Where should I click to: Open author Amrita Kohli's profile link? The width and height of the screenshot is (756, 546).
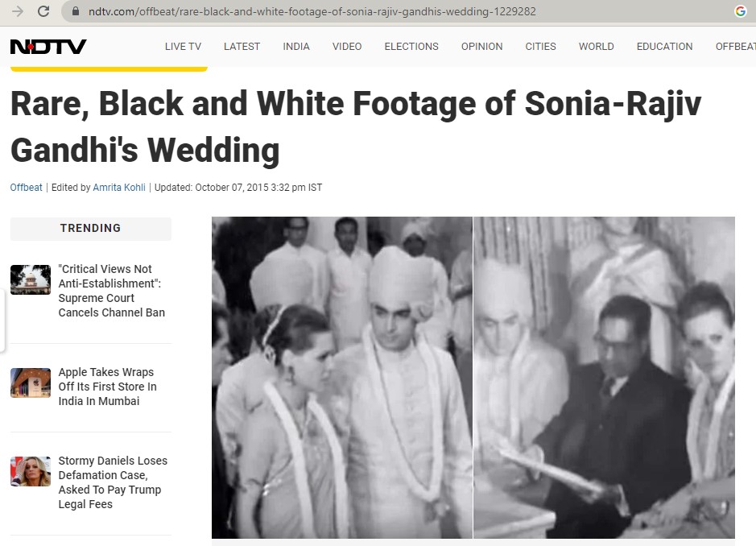click(x=119, y=187)
